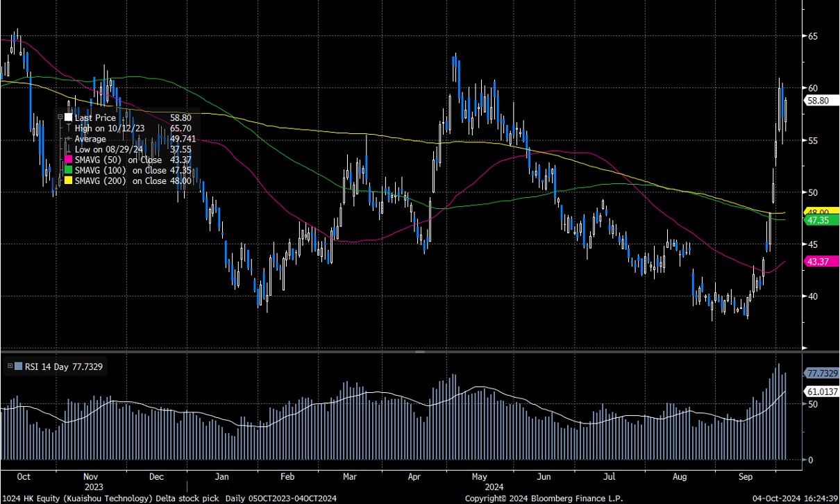Click the white Last Price legend swatch
Image resolution: width=840 pixels, height=504 pixels.
point(68,118)
